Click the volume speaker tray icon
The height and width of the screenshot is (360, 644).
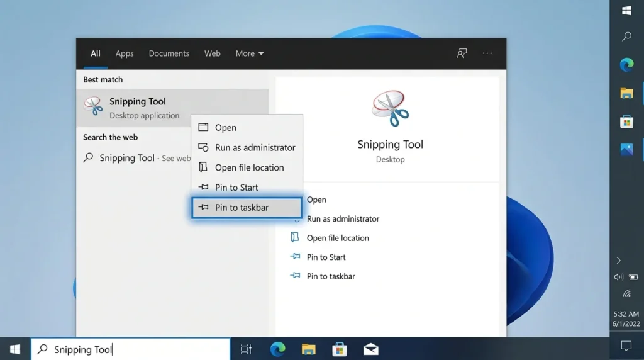click(619, 277)
